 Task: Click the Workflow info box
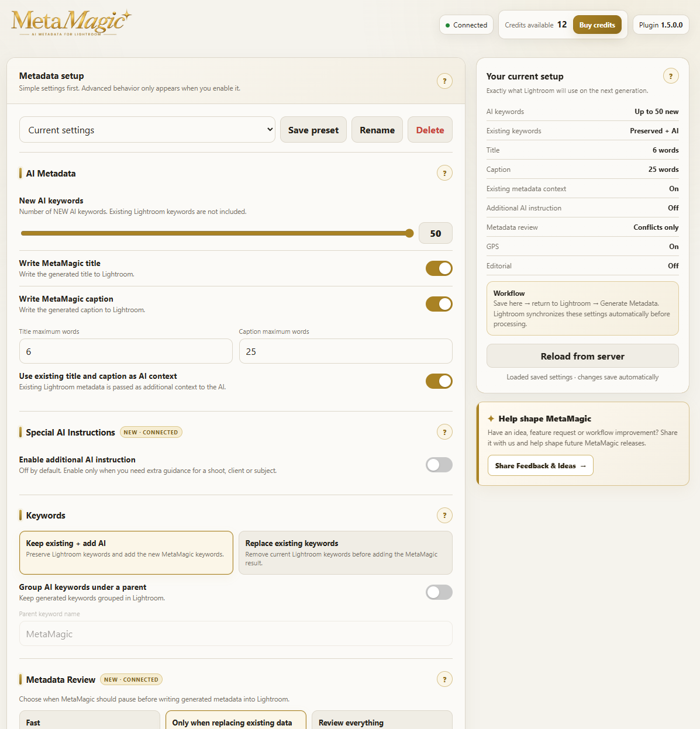pos(582,309)
